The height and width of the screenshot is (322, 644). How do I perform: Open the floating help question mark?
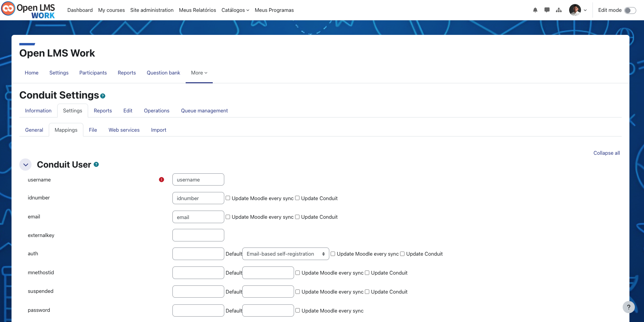[629, 307]
